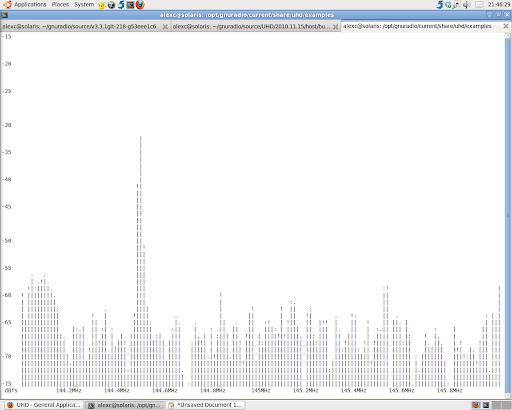This screenshot has width=512, height=410.
Task: Click the scrollbar up arrow at top
Action: pyautogui.click(x=508, y=35)
